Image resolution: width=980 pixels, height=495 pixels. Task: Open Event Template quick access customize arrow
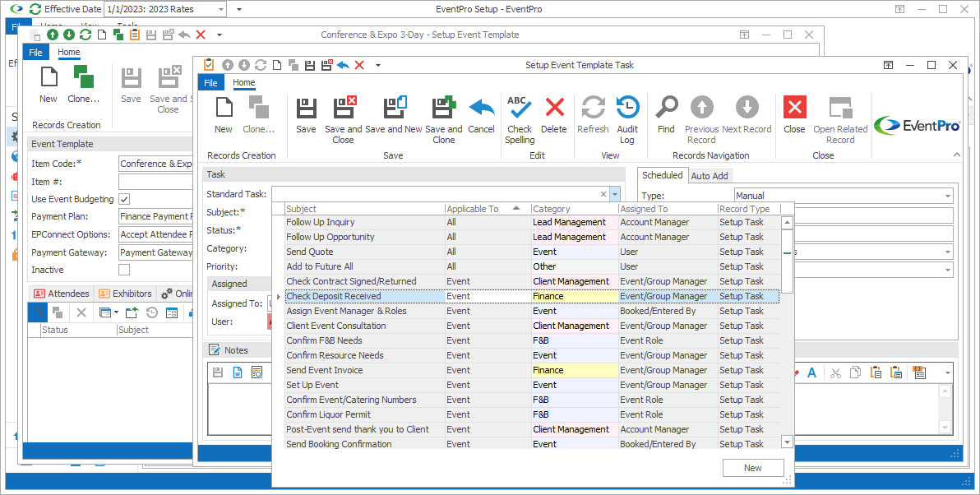219,35
